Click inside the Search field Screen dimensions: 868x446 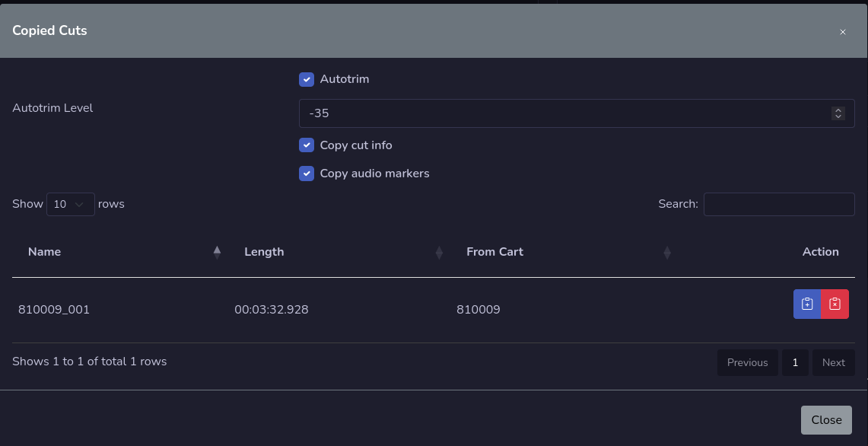(778, 203)
